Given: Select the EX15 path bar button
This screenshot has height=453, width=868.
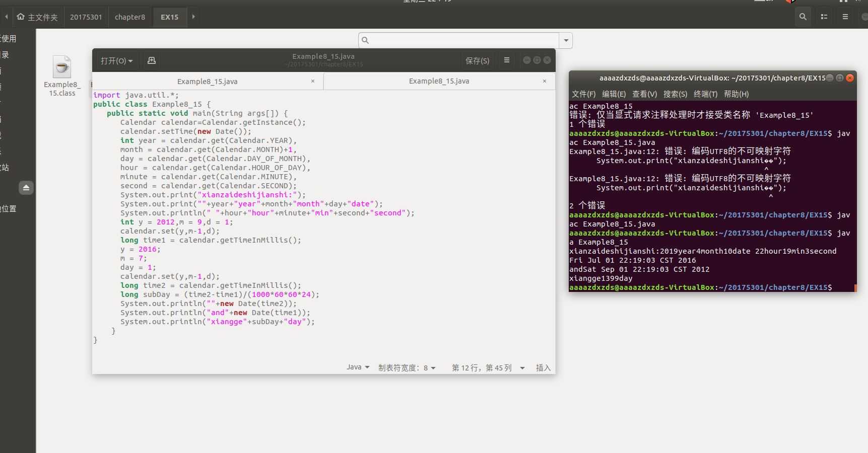Looking at the screenshot, I should pos(169,17).
